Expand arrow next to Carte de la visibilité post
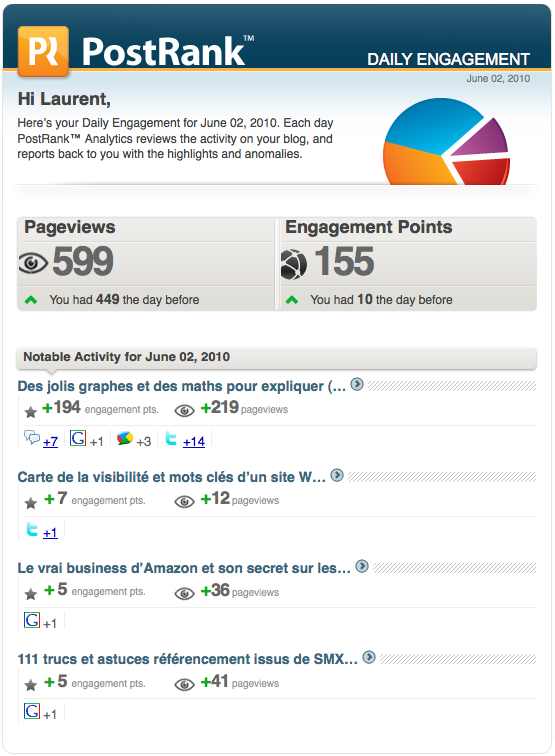Screen dimensions: 555x756 337,475
